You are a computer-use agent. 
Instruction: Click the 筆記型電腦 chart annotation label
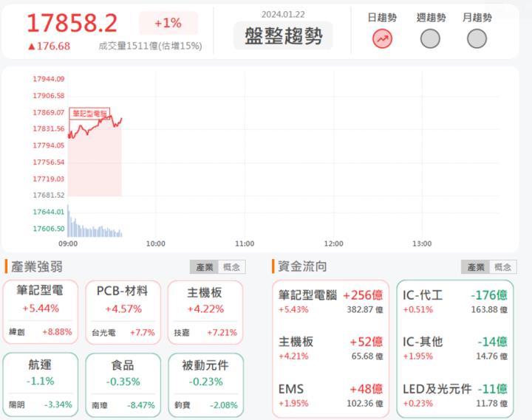(89, 114)
